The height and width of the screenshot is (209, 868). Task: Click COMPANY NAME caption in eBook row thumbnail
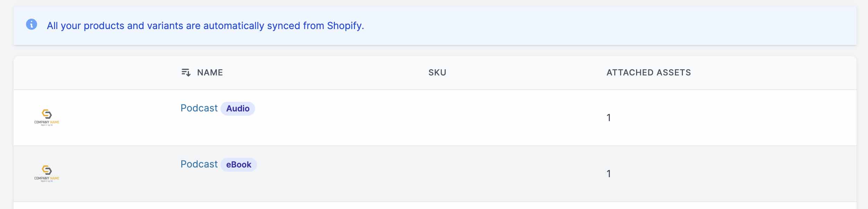click(47, 178)
